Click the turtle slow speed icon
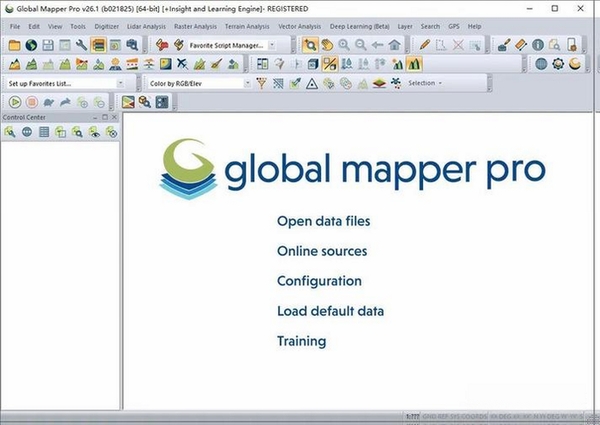600x425 pixels. point(49,102)
